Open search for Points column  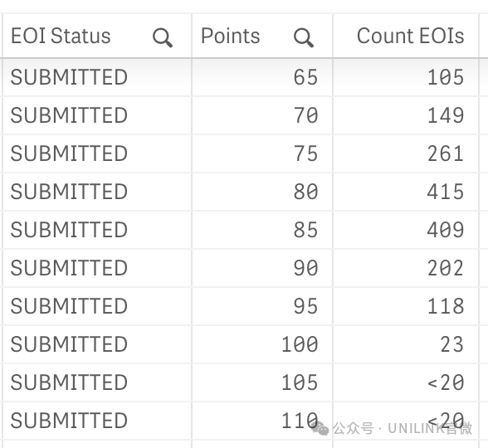(x=304, y=37)
